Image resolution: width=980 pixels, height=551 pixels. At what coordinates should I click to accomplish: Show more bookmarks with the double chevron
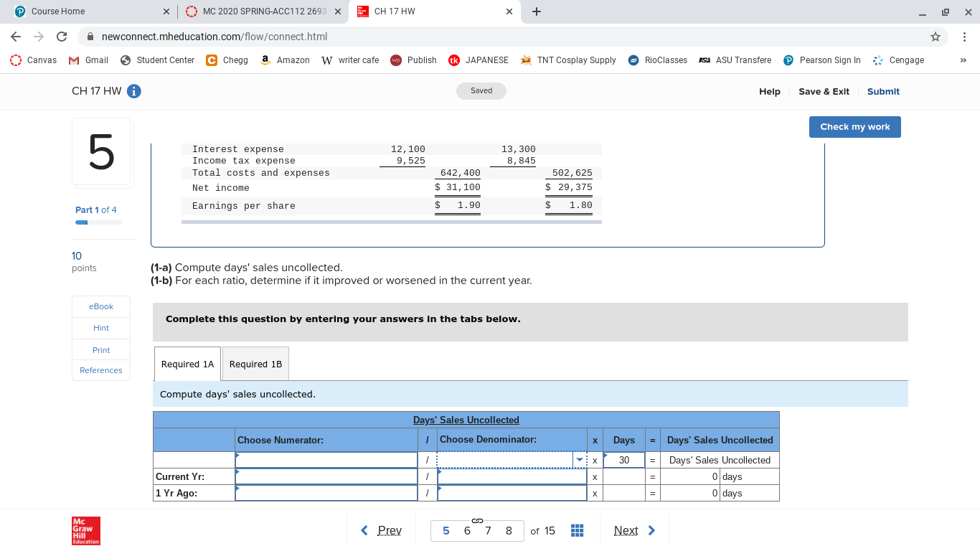pos(963,60)
